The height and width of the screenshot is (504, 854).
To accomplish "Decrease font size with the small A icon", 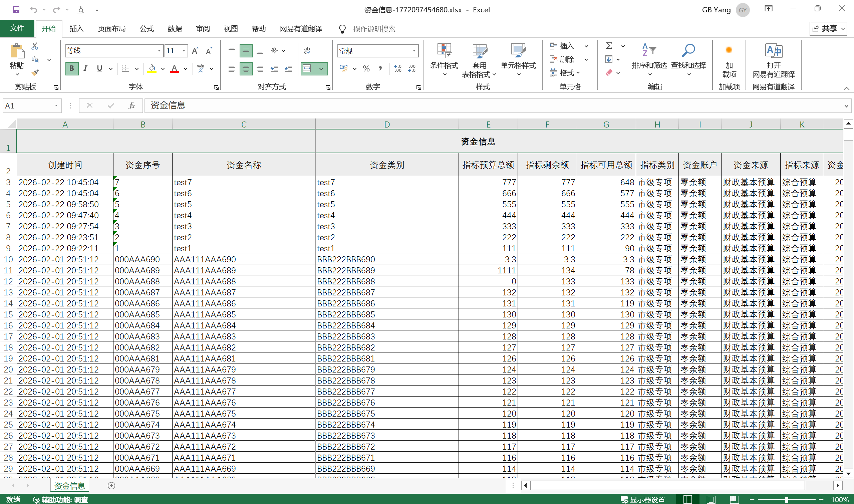I will 209,51.
